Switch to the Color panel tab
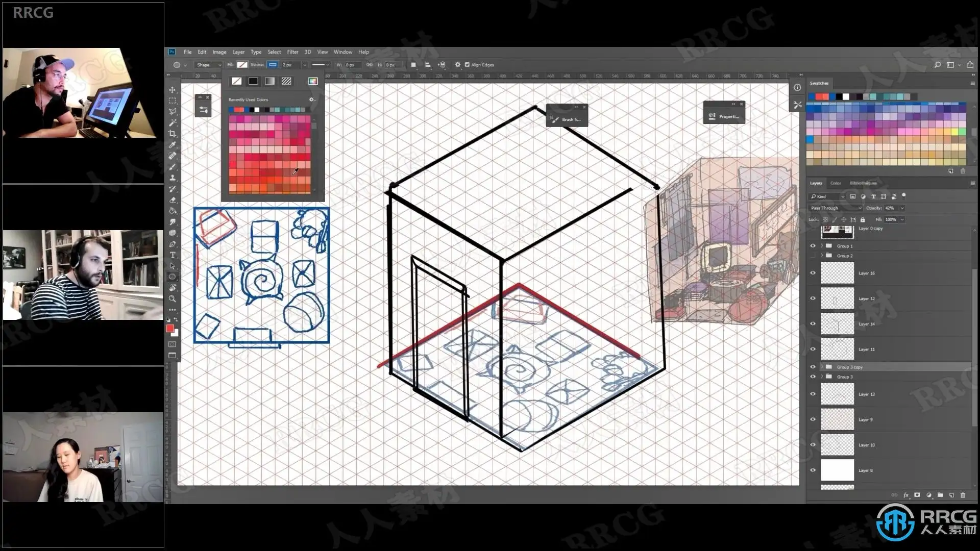The width and height of the screenshot is (980, 551). pos(836,183)
